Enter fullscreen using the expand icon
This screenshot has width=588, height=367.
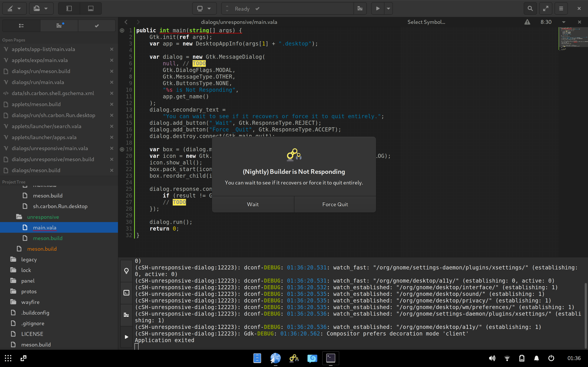[546, 8]
